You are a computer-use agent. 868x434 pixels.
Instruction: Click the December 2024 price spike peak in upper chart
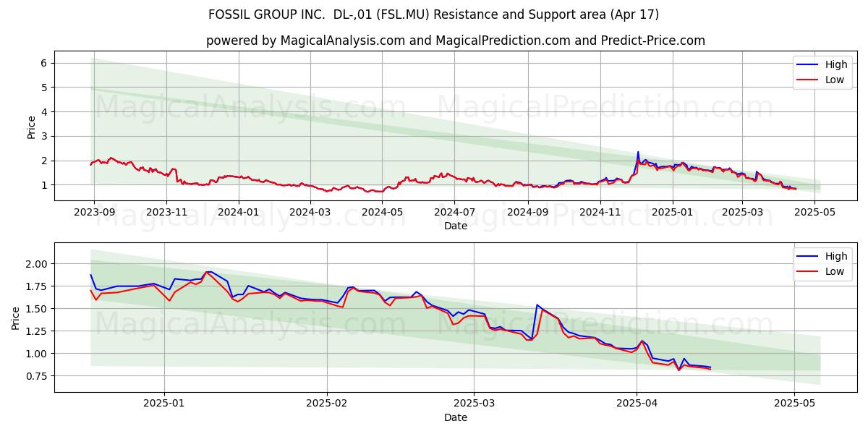pos(638,152)
